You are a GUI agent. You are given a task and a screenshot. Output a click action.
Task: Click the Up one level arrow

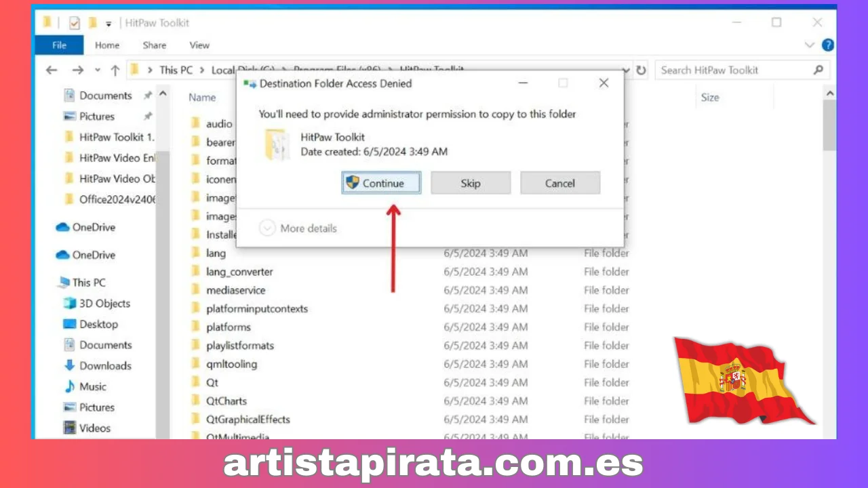tap(115, 70)
